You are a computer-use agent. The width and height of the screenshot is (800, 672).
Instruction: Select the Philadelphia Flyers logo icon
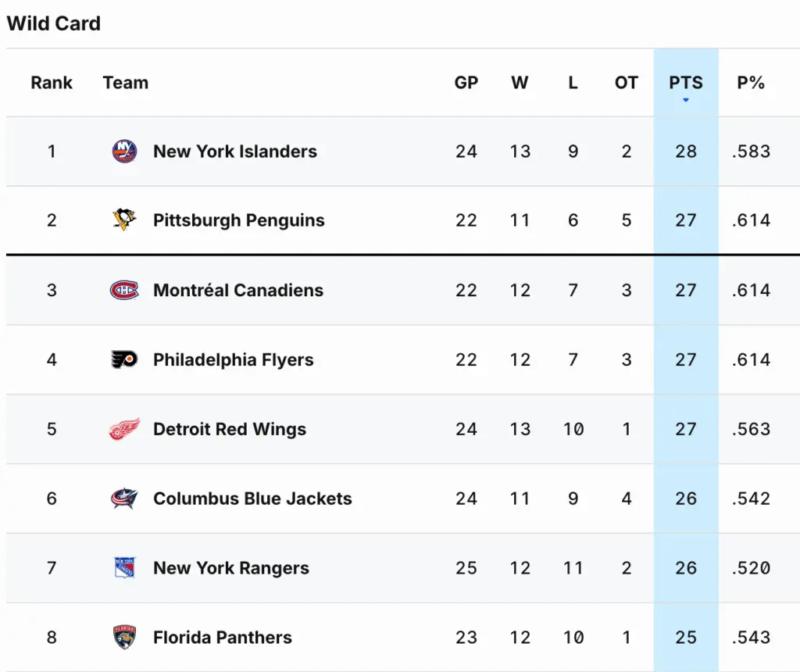pos(124,359)
